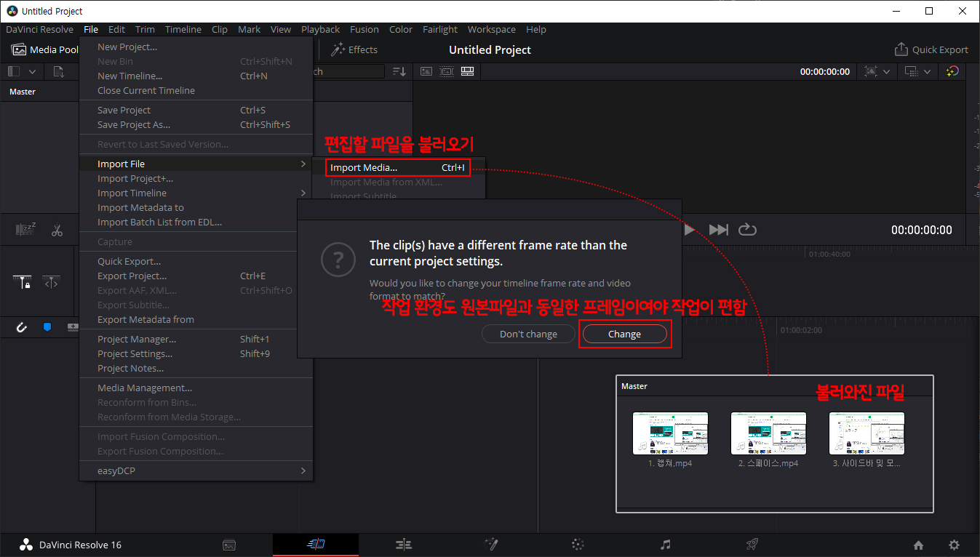Toggle the locked playhead timeline option
The image size is (980, 557).
tap(23, 282)
